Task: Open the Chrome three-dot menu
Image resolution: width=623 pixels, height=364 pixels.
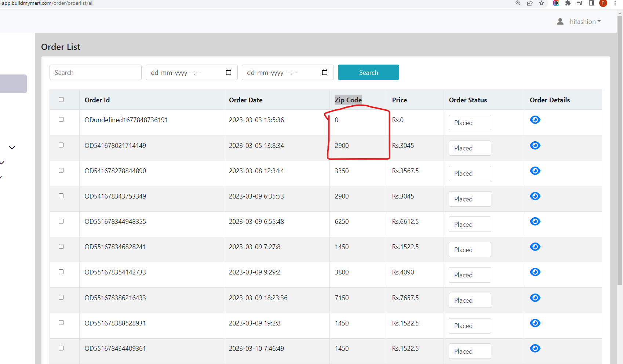Action: point(615,3)
